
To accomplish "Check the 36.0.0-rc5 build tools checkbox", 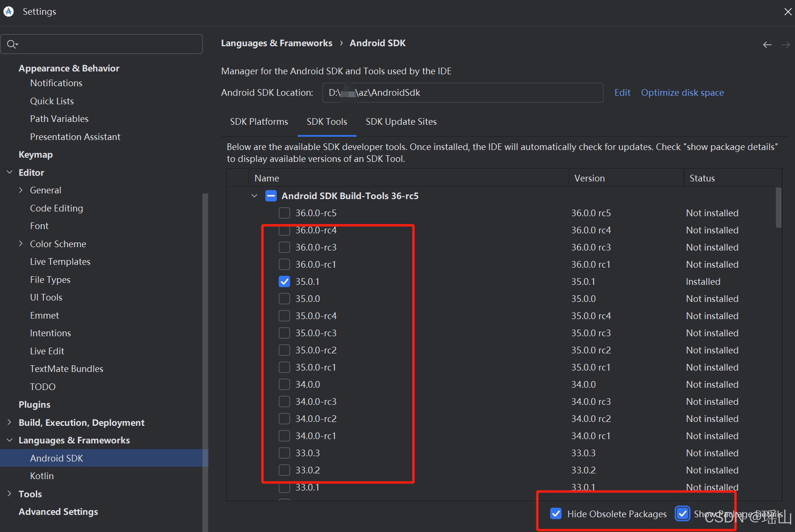I will pyautogui.click(x=284, y=213).
